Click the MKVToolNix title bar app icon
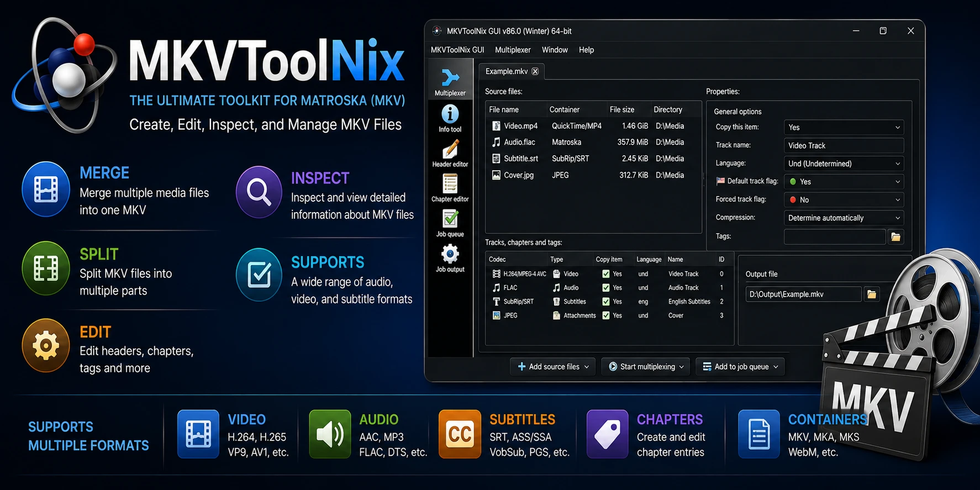 436,31
